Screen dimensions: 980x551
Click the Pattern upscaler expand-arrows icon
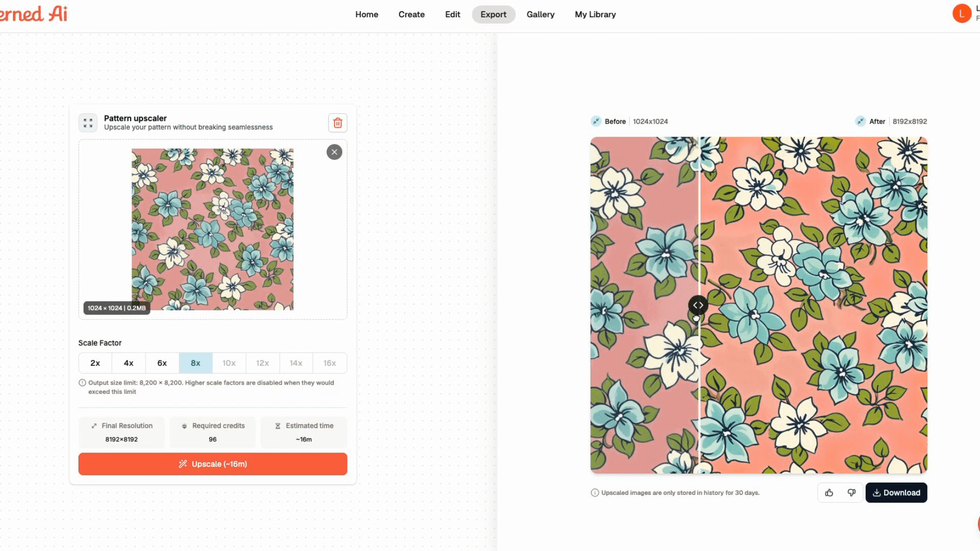click(88, 123)
